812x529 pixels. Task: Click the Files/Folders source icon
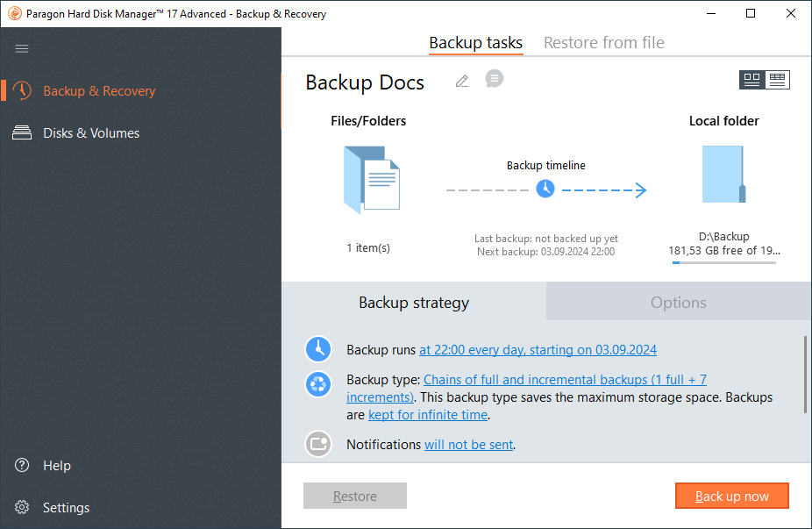click(372, 180)
